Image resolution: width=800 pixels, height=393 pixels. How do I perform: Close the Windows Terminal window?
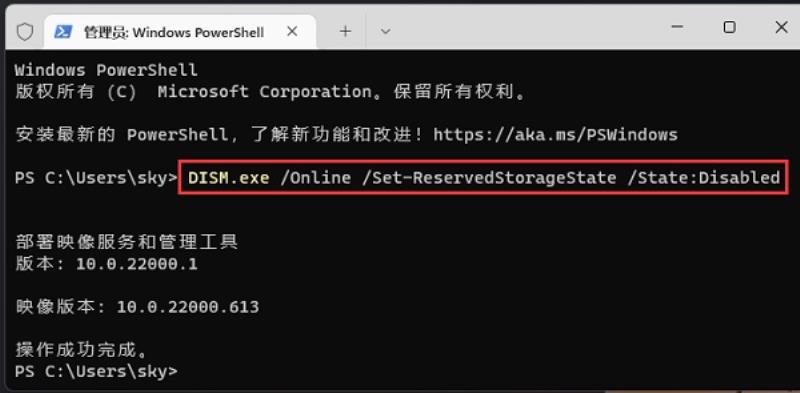[x=781, y=27]
